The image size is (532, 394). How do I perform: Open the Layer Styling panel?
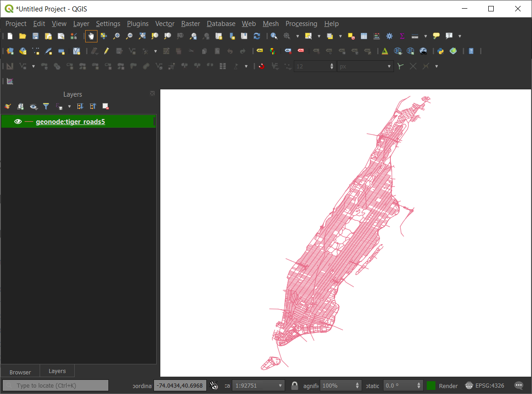point(7,106)
